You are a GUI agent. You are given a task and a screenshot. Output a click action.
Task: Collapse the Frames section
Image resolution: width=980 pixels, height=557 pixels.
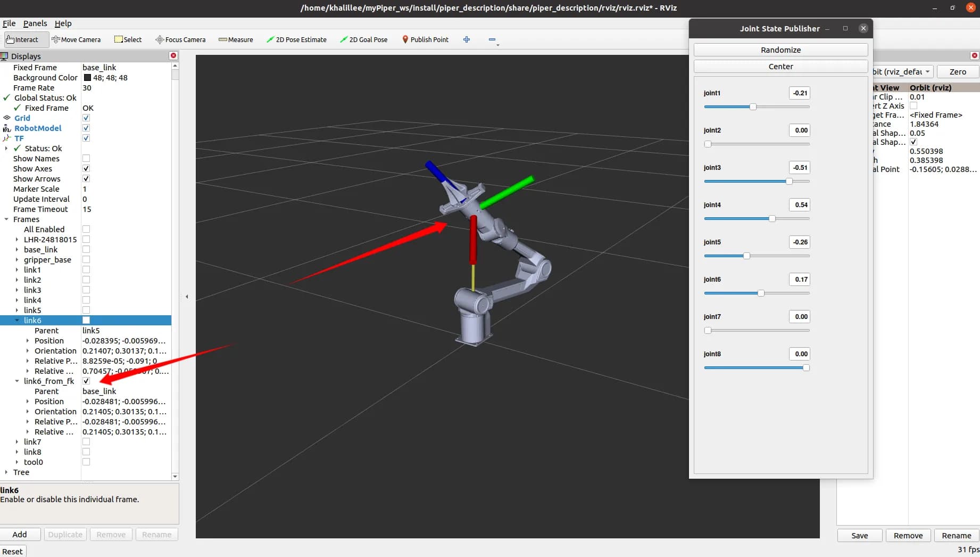7,219
